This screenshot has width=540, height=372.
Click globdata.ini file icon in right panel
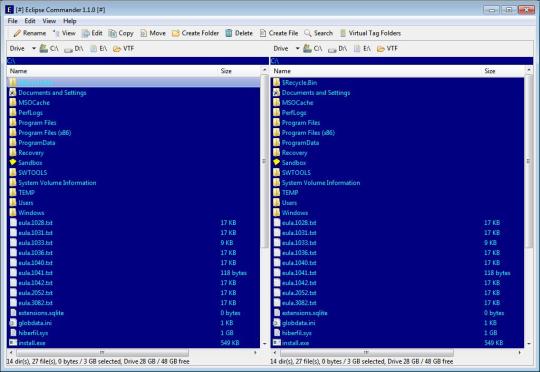277,323
